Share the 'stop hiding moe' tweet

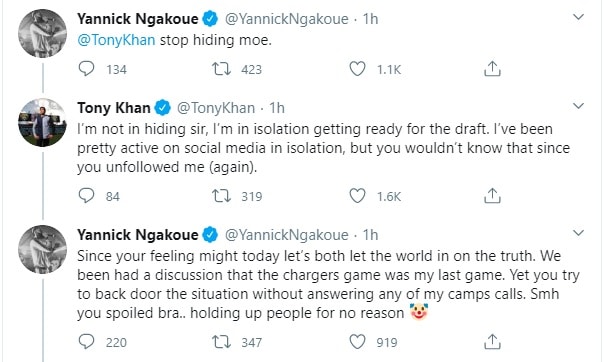(492, 69)
